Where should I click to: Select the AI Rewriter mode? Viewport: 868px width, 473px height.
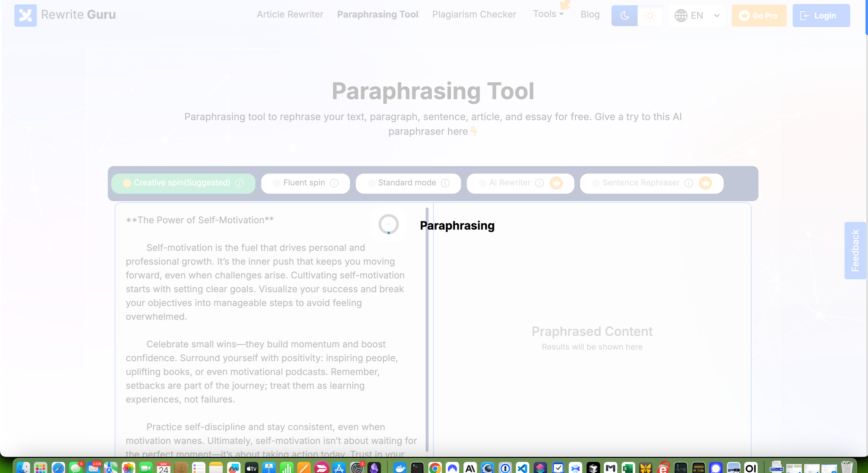click(x=510, y=183)
